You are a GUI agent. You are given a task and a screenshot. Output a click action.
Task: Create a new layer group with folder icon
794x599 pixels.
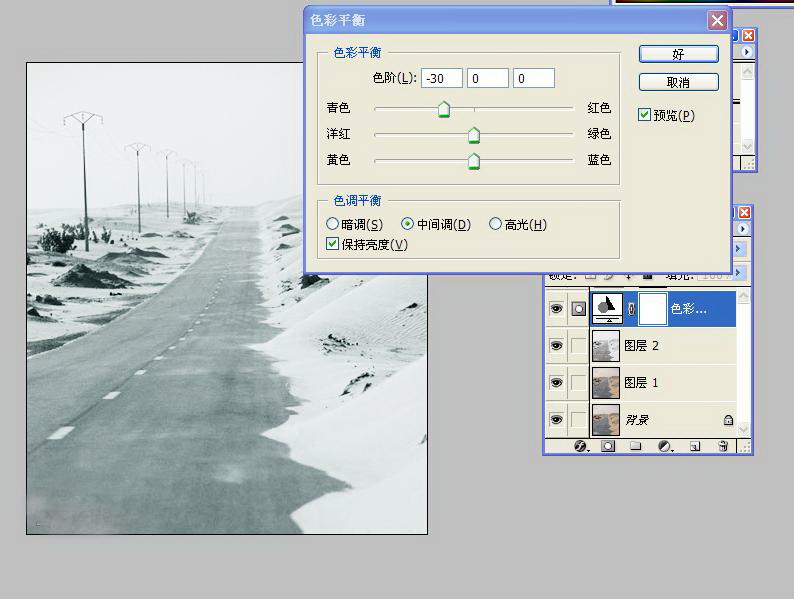coord(635,447)
